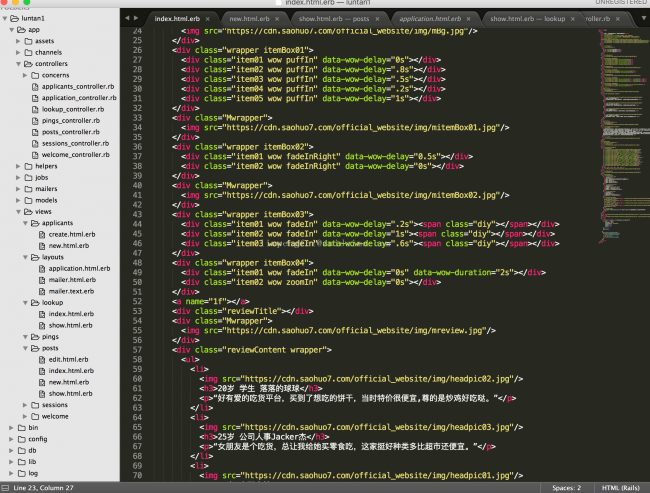Collapse the views folder arrow
Screen dimensions: 650x493
click(18, 212)
